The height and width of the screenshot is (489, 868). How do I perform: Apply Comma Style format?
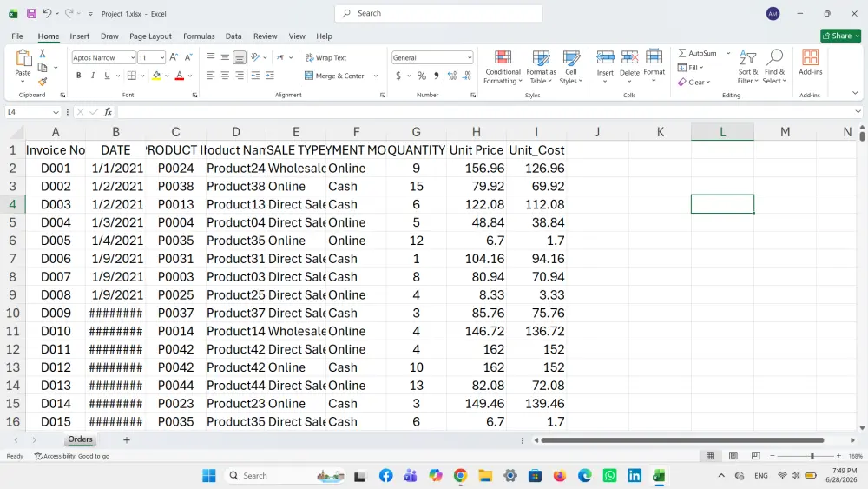pyautogui.click(x=437, y=76)
